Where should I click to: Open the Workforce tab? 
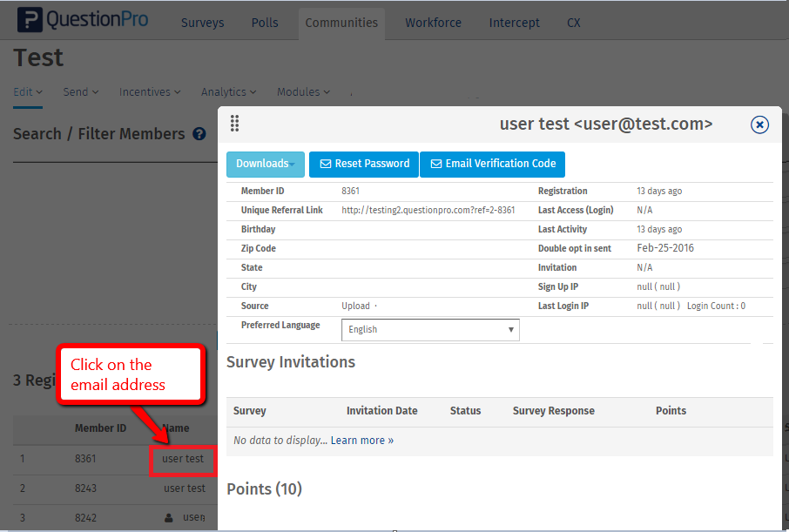click(x=433, y=23)
